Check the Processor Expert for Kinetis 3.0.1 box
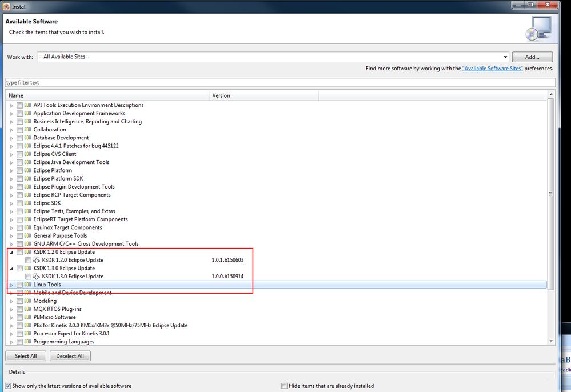571x392 pixels. pyautogui.click(x=19, y=333)
